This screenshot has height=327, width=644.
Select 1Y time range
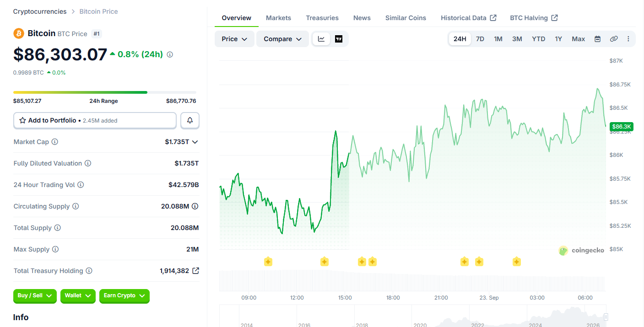pyautogui.click(x=558, y=39)
